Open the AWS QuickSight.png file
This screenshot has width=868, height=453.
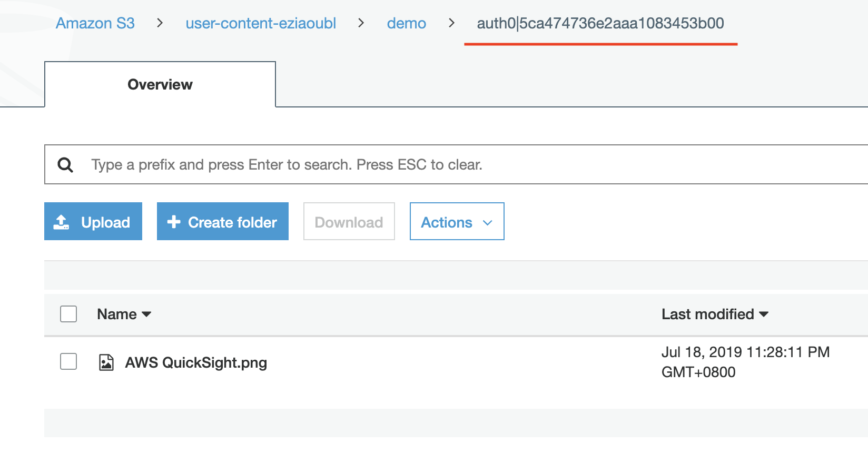tap(196, 362)
